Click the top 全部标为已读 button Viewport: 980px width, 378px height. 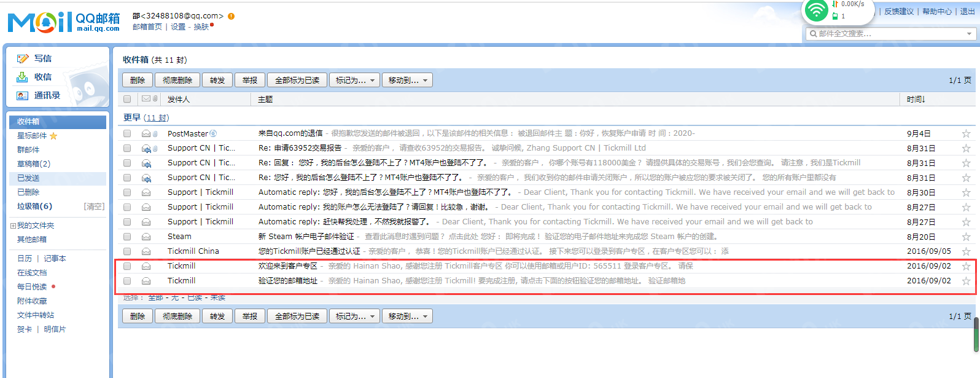(x=297, y=81)
